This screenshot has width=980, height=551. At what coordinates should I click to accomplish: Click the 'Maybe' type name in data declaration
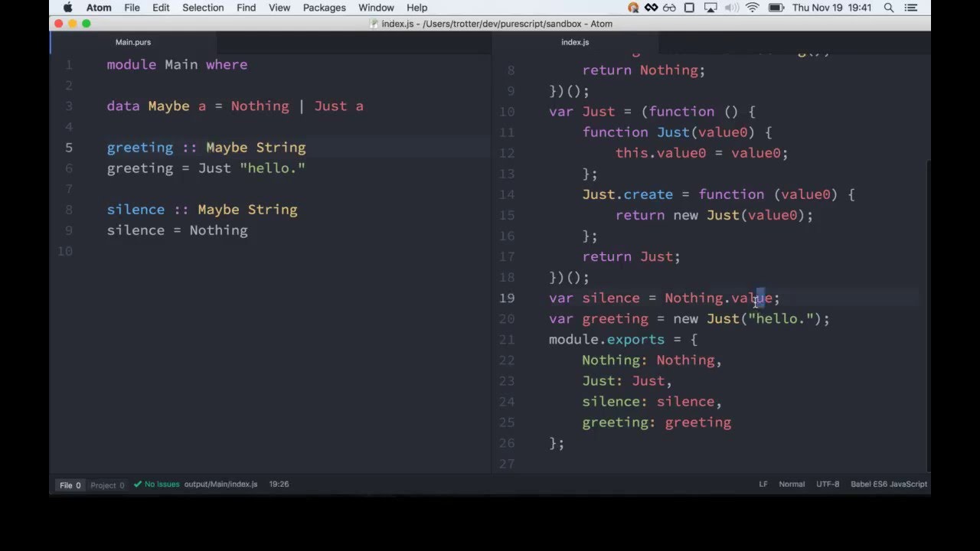coord(168,106)
